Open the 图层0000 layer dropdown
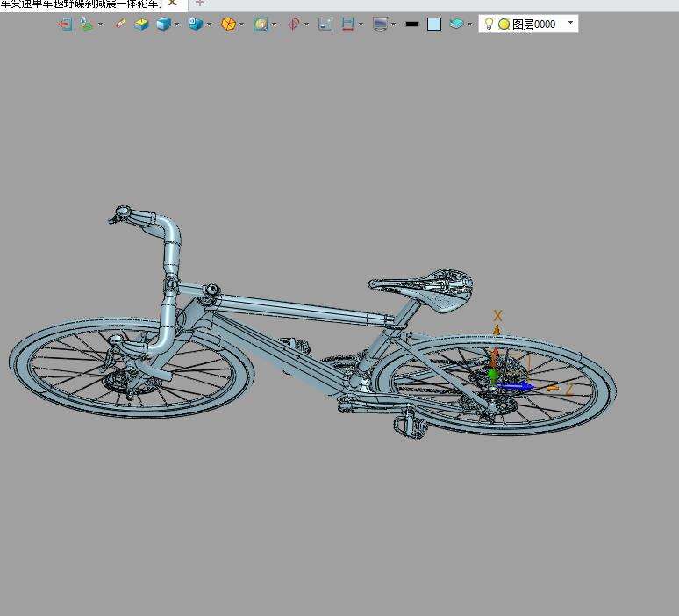This screenshot has width=679, height=616. point(570,24)
